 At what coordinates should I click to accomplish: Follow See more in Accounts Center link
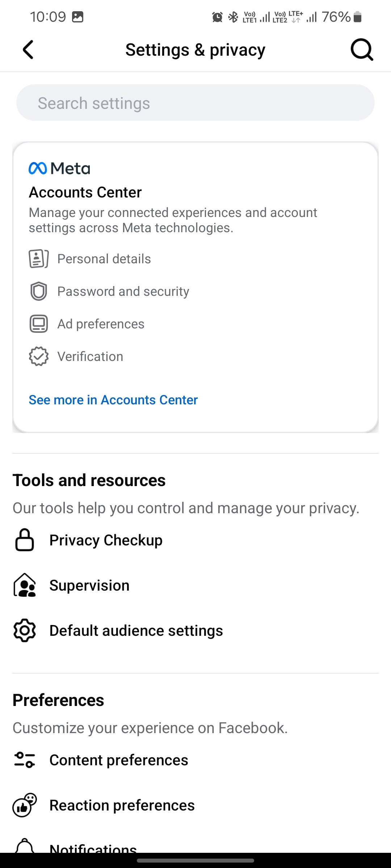pyautogui.click(x=113, y=400)
